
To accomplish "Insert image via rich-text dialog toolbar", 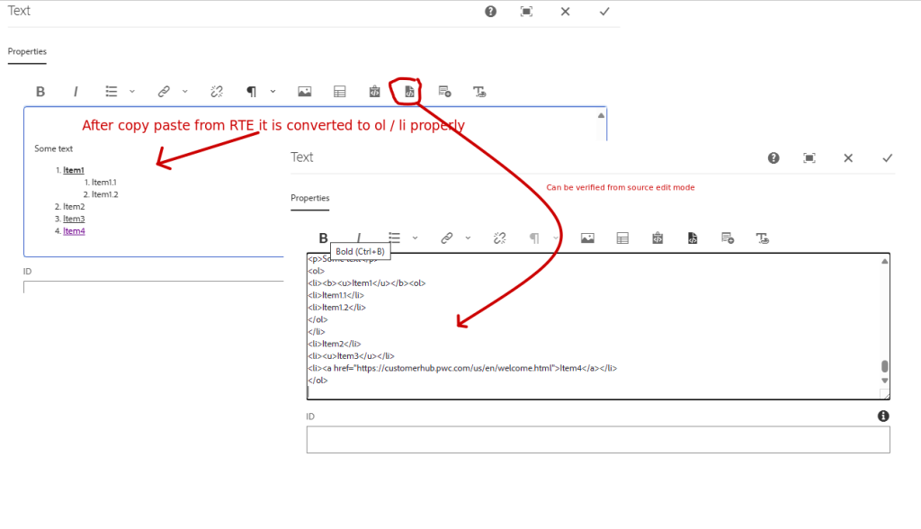I will coord(304,91).
